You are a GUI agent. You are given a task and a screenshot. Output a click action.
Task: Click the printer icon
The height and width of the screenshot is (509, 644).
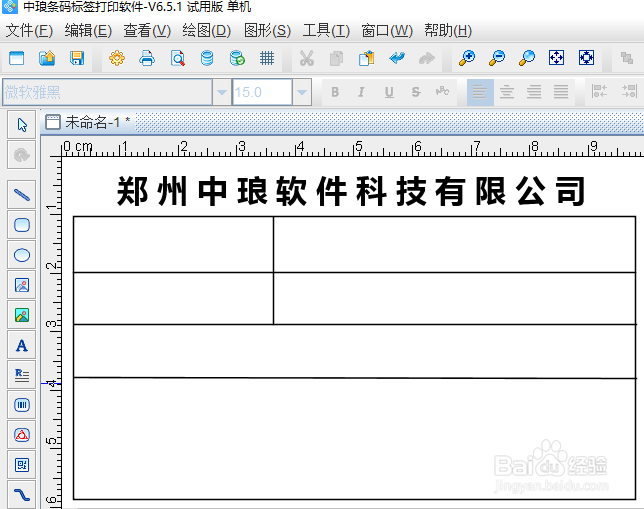pos(147,58)
